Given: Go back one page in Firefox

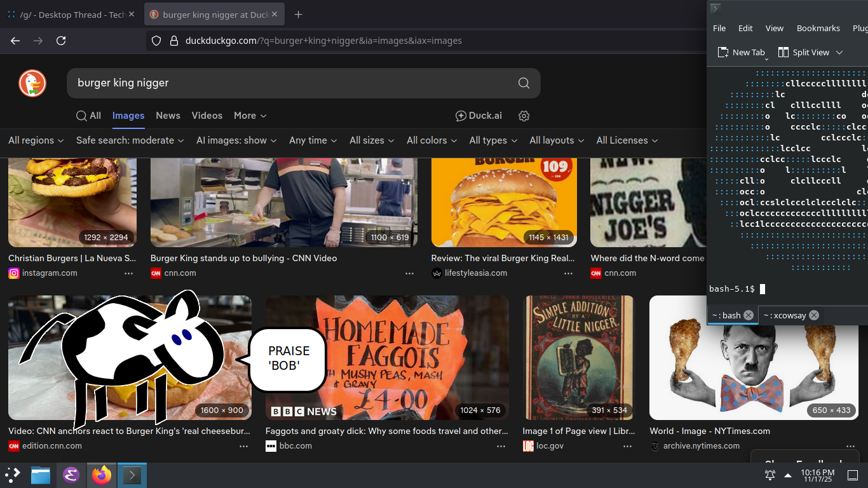Looking at the screenshot, I should 15,41.
